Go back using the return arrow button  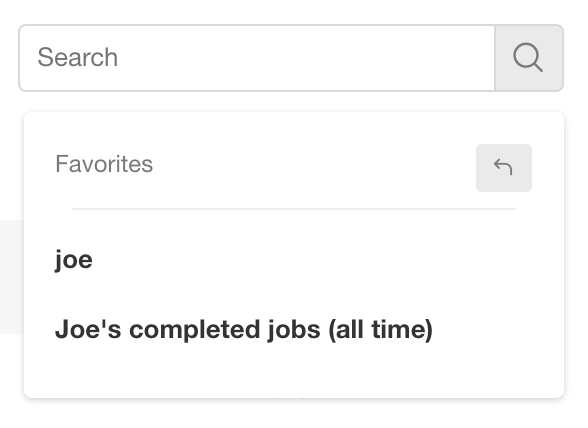tap(504, 168)
